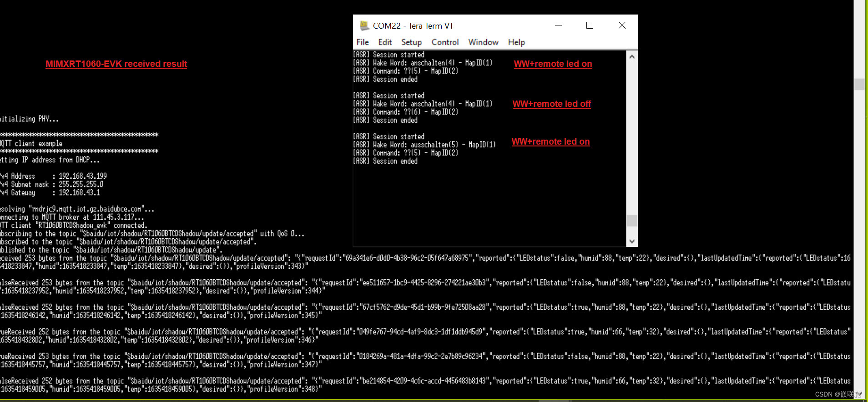Click the 'WW+remote led off' label

click(x=551, y=104)
